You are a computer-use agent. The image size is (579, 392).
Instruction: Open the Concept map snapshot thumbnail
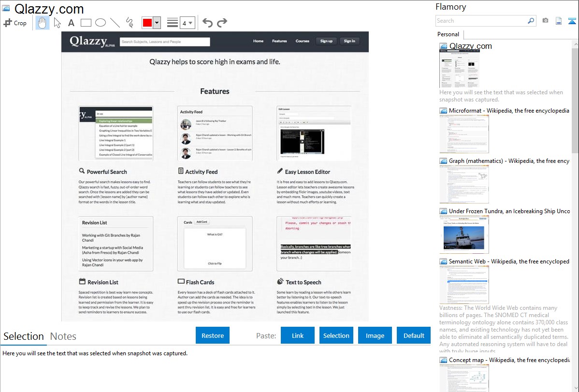464,378
